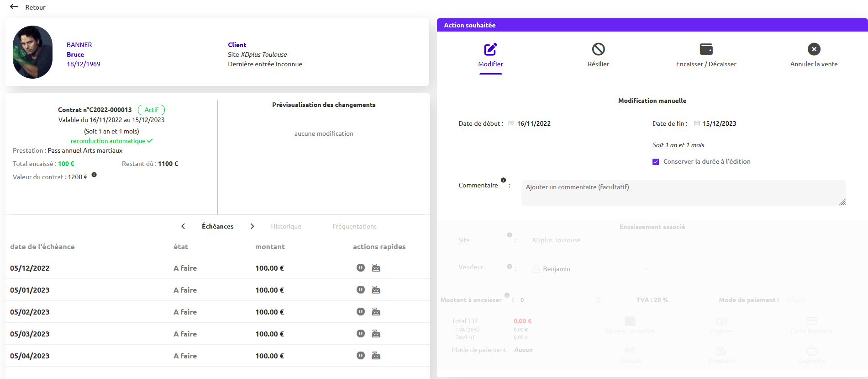
Task: Choose the Encaisser / Décaisser wallet icon
Action: (706, 49)
